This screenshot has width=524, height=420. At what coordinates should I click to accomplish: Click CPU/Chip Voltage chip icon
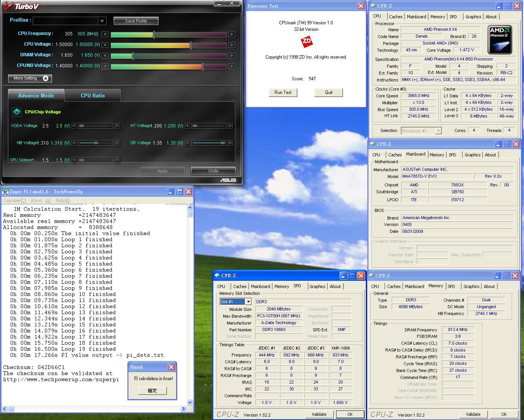tap(17, 112)
